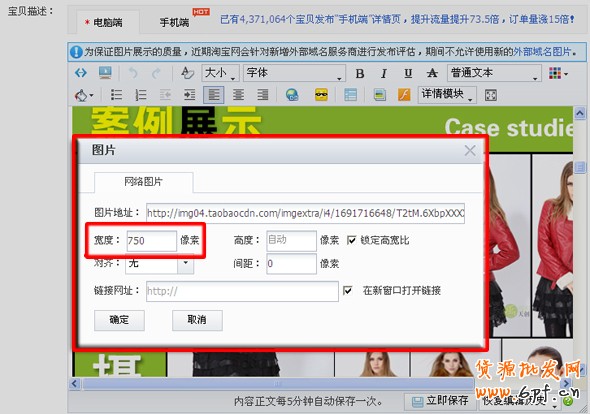Click the 取消 button

pyautogui.click(x=197, y=320)
